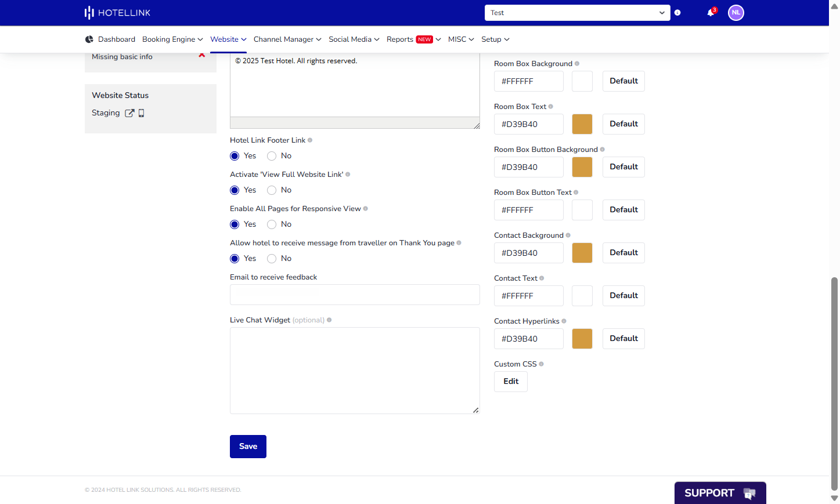Click the Dashboard pie chart icon
Image resolution: width=840 pixels, height=504 pixels.
coord(89,39)
